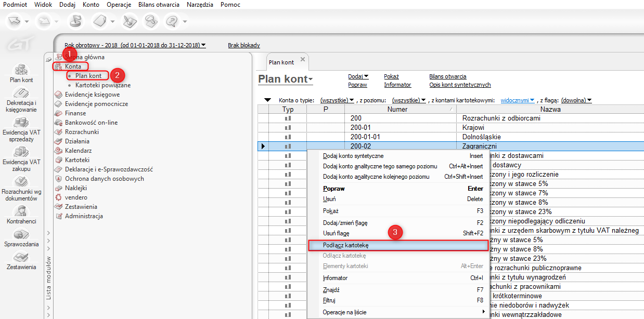Open Kontrahenci sidebar icon

click(x=21, y=214)
